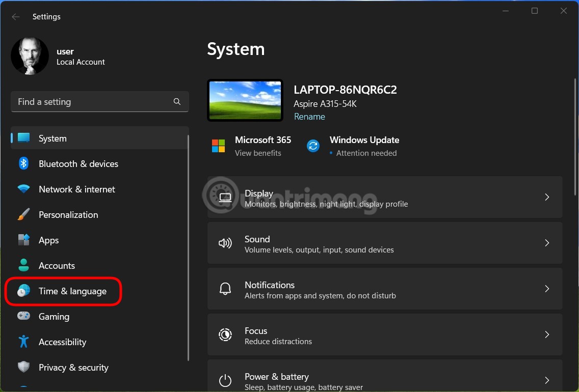Go to Gaming settings

[100, 316]
